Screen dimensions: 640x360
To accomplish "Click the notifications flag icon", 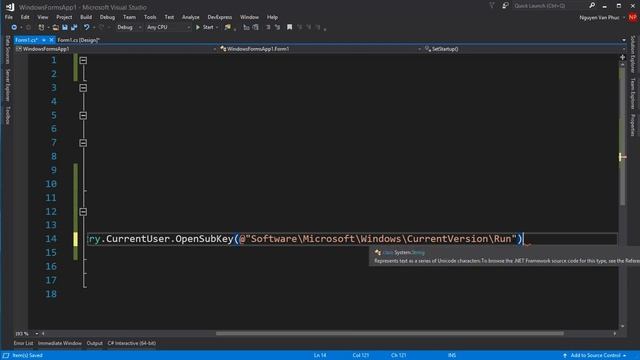I will pos(492,5).
